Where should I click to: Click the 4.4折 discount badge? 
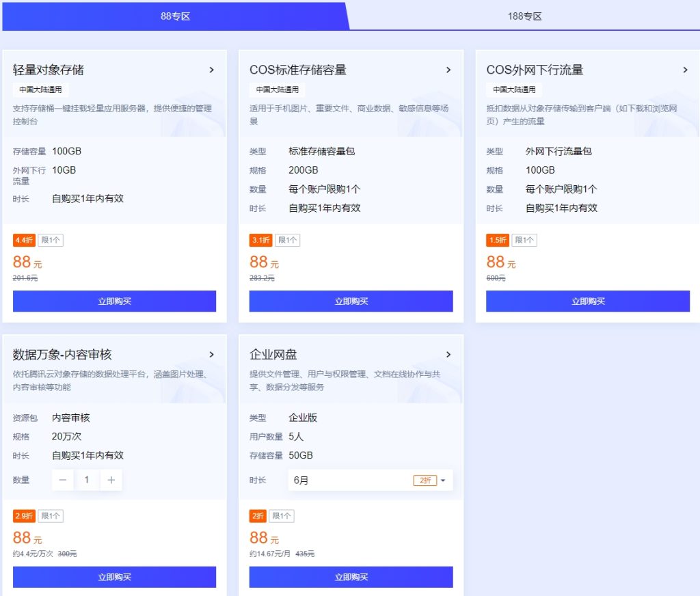point(22,240)
